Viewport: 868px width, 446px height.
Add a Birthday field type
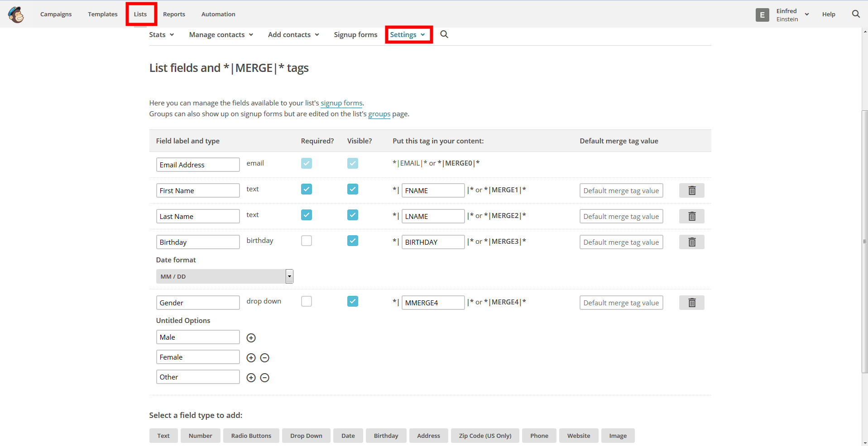pos(386,436)
